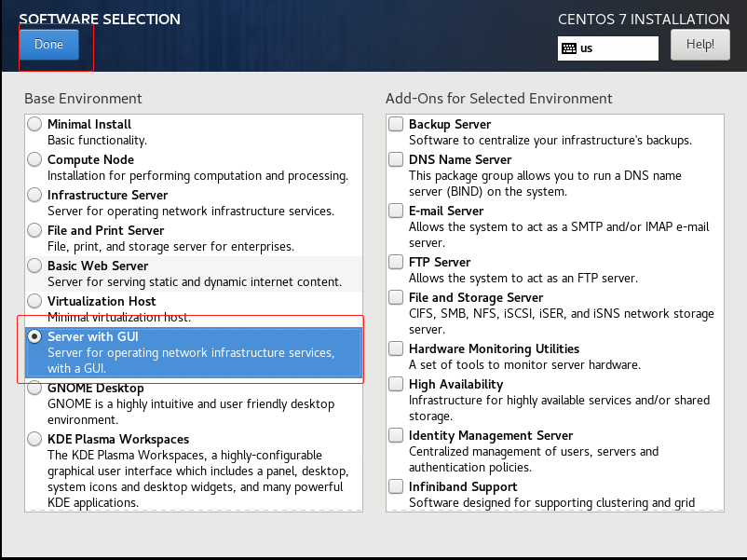Select the Compute Node radio button

pos(34,159)
